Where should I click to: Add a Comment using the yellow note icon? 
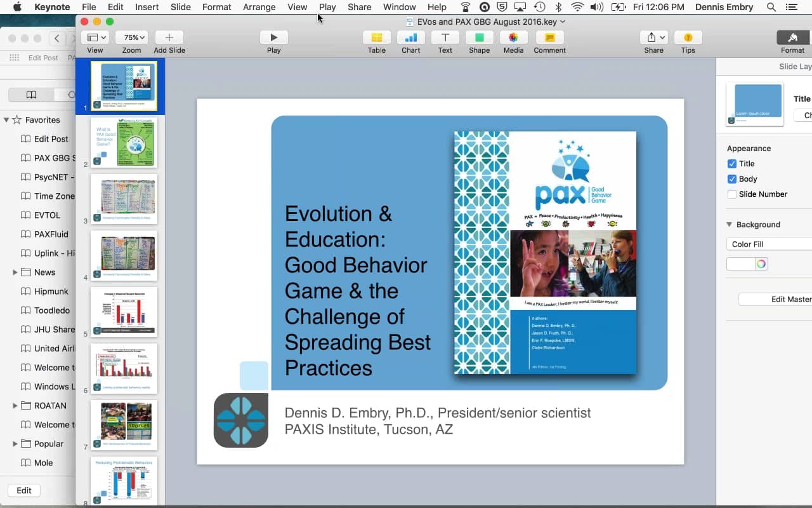tap(549, 37)
